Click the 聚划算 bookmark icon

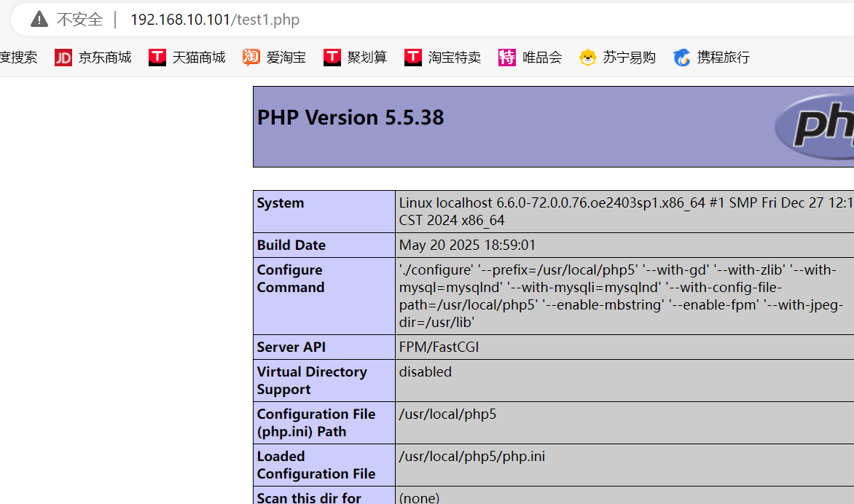[x=332, y=57]
